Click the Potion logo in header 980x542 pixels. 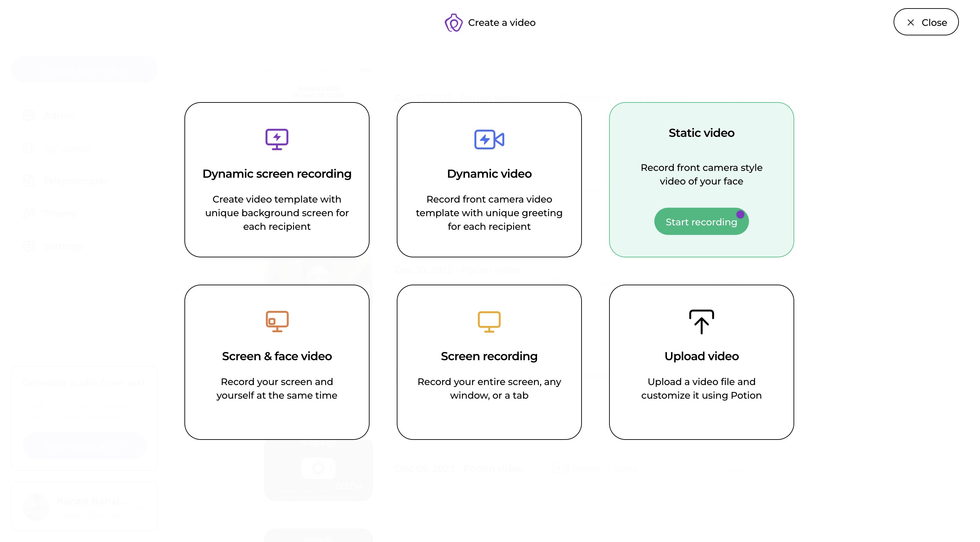click(x=454, y=23)
